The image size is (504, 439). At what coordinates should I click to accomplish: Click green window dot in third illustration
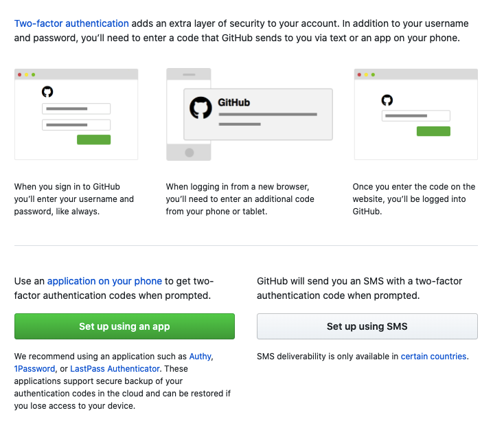click(373, 75)
